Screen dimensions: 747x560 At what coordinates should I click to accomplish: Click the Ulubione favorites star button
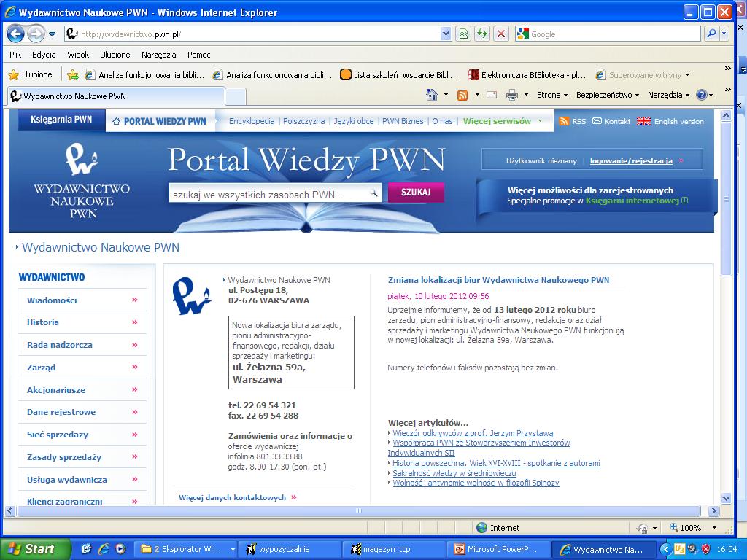point(31,75)
